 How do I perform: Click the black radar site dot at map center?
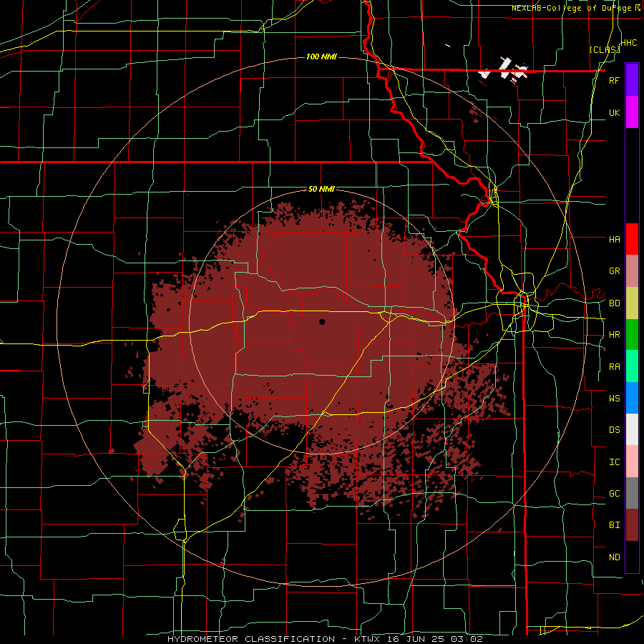click(x=322, y=321)
